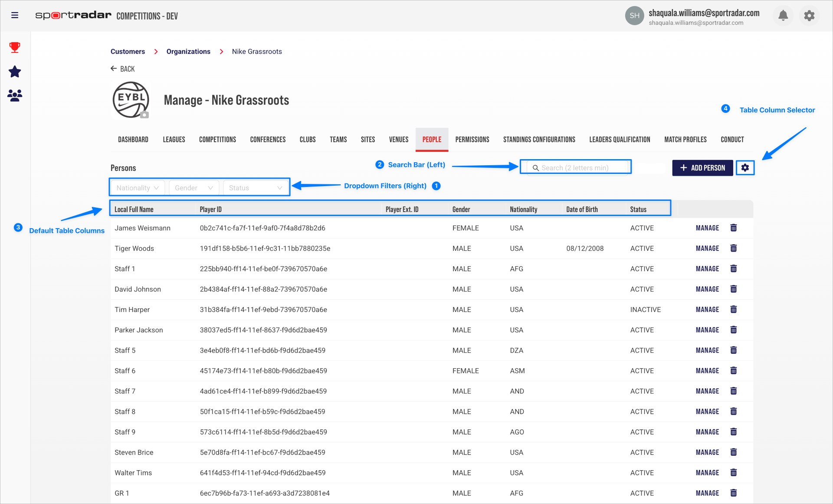The width and height of the screenshot is (833, 504).
Task: Switch to the Match Profiles tab
Action: click(x=685, y=140)
